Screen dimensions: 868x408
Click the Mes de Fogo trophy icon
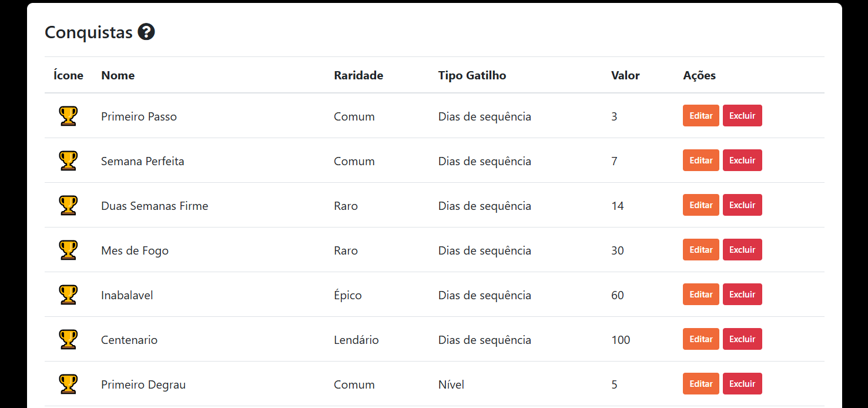pyautogui.click(x=68, y=250)
